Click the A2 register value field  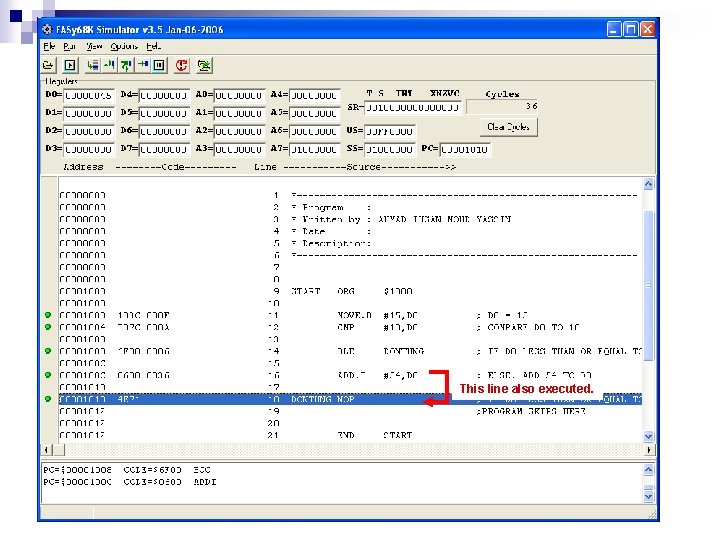coord(239,131)
